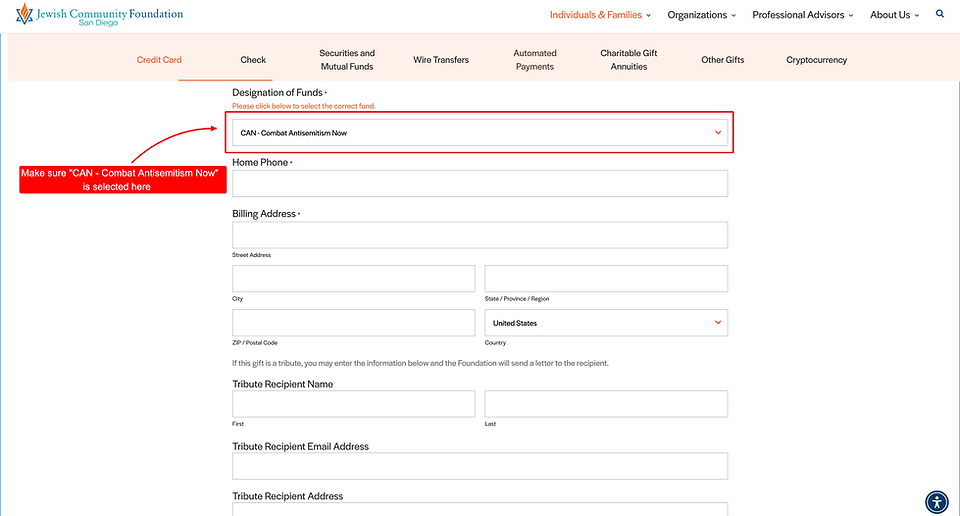Click the Jewish Community Foundation logo
Image resolution: width=960 pixels, height=516 pixels.
[x=99, y=14]
